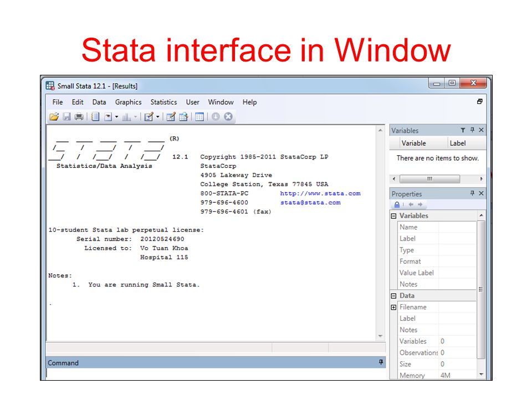Toggle the Properties lock icon

pyautogui.click(x=397, y=204)
